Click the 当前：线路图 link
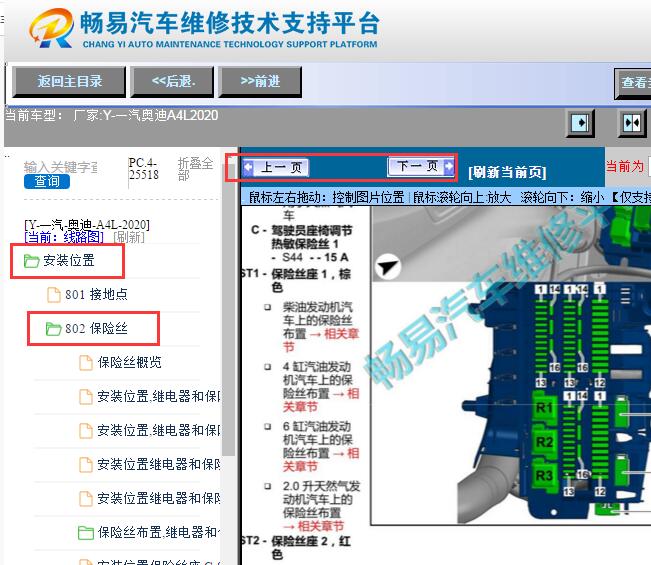651x565 pixels. pos(64,237)
